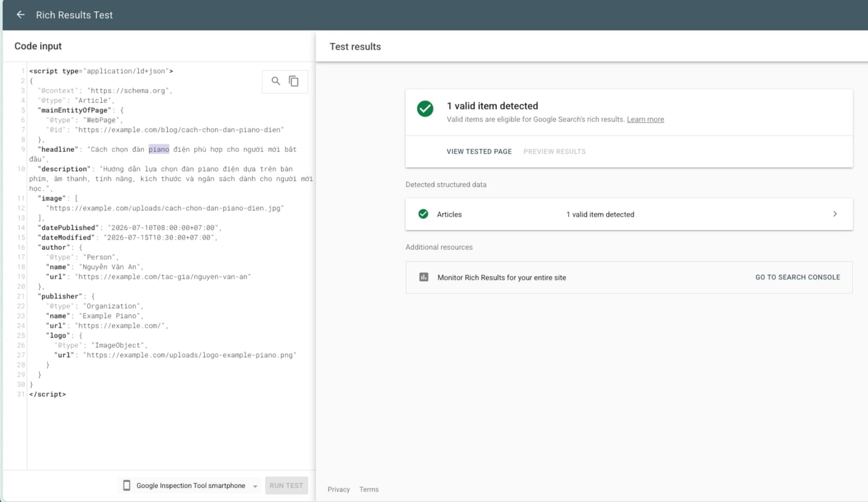Open VIEW TESTED PAGE
This screenshot has height=502, width=868.
click(x=479, y=151)
